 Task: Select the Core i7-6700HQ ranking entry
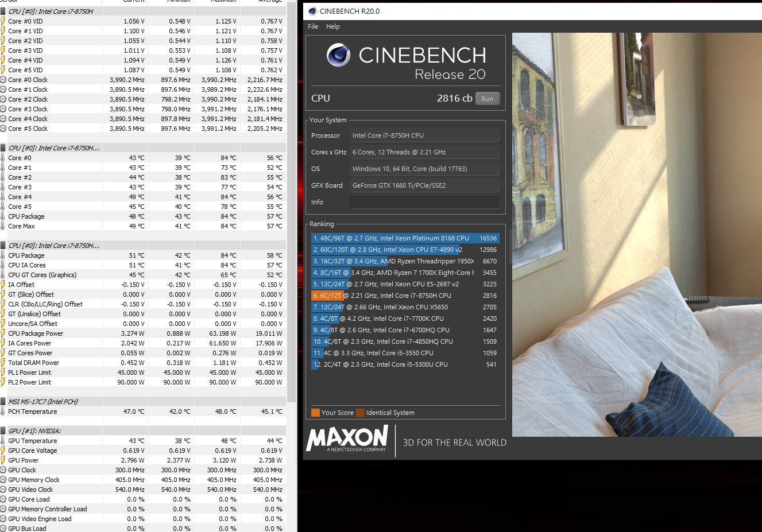pyautogui.click(x=405, y=330)
